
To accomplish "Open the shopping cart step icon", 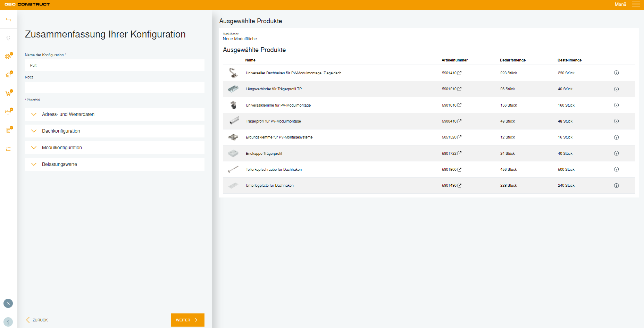I will pyautogui.click(x=8, y=93).
